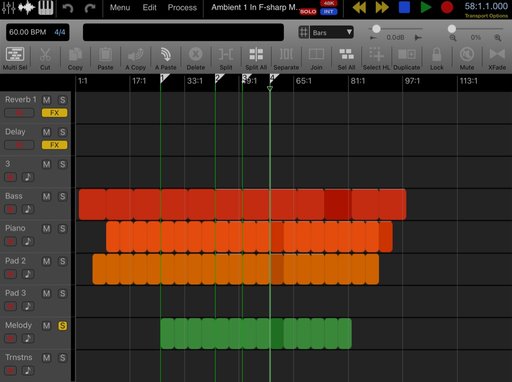Click the 60.00 BPM tempo display
Screen dimensions: 512x382
28,32
